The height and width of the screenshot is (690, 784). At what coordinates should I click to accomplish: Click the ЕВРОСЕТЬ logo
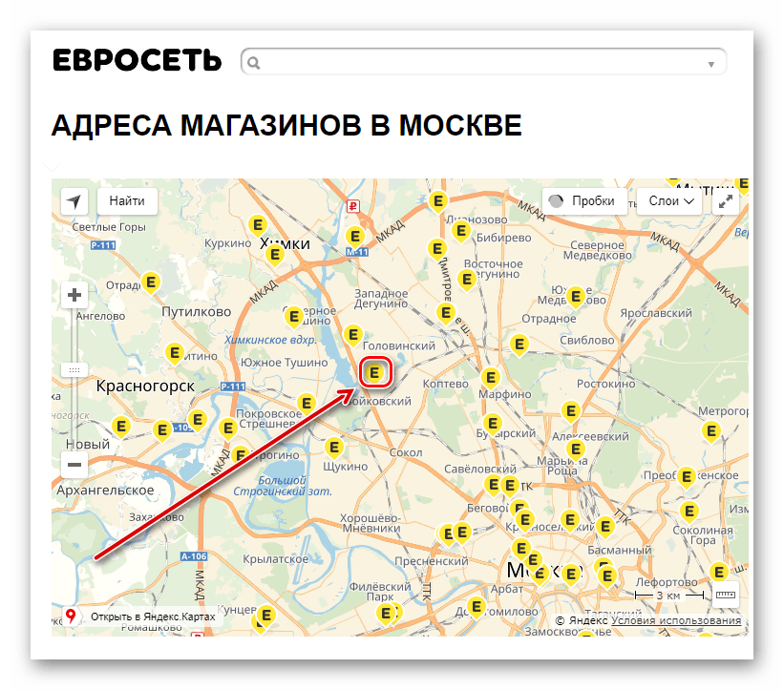coord(137,60)
